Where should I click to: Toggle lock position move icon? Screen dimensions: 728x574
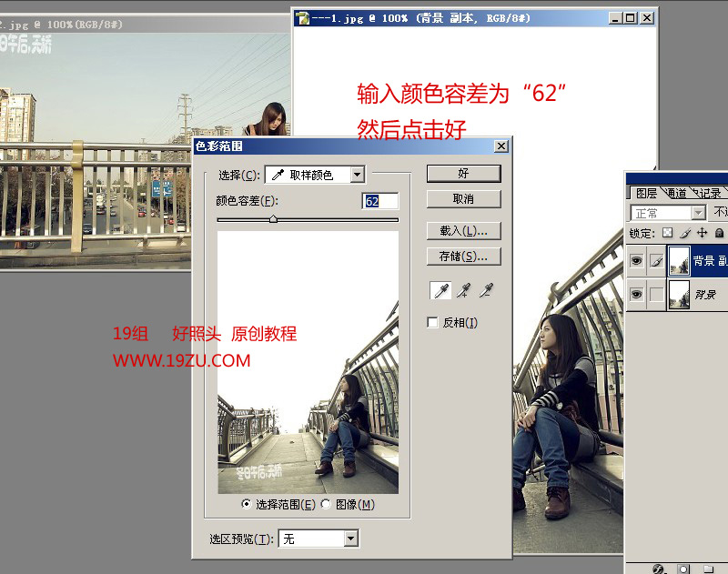point(702,233)
